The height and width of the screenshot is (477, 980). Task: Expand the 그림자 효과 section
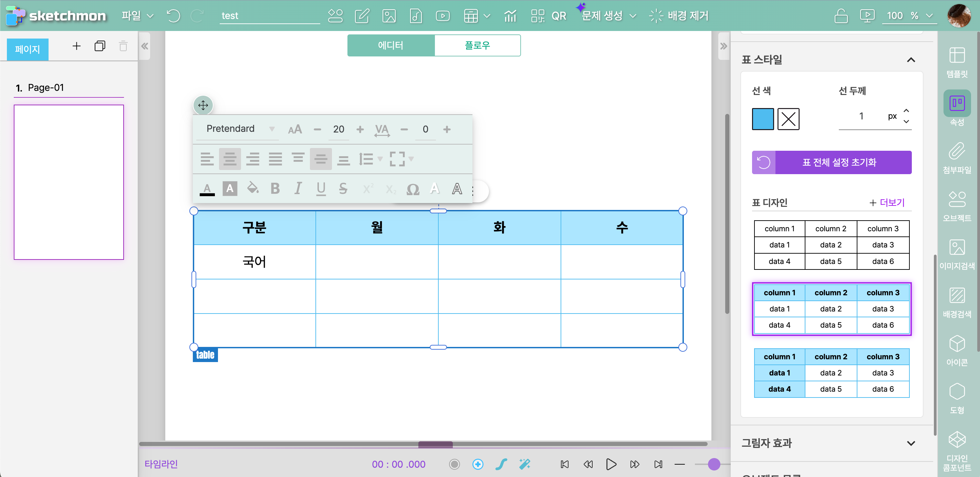coord(910,443)
